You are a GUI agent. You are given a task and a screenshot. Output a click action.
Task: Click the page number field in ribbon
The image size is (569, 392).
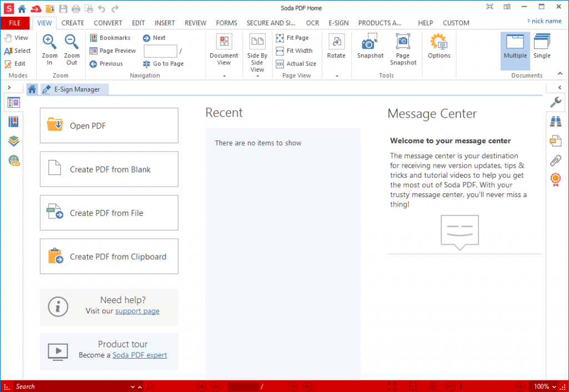(x=161, y=51)
